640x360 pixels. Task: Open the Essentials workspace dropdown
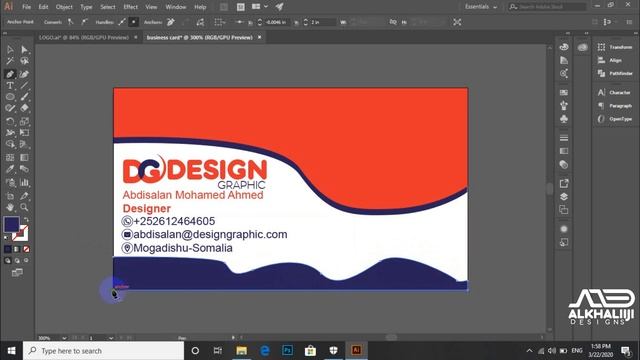click(481, 7)
